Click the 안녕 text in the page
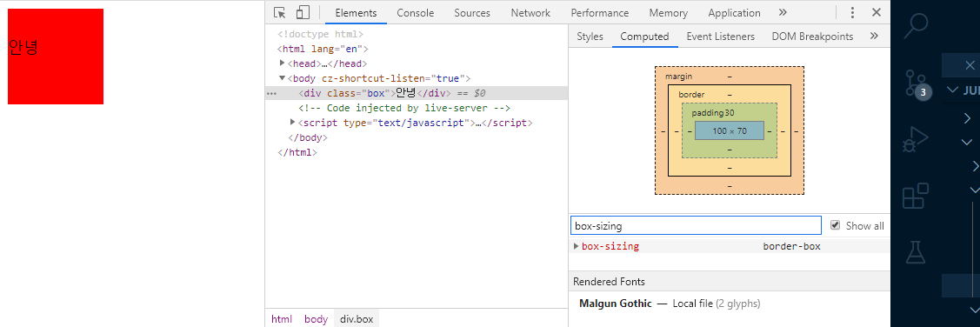 click(x=23, y=47)
